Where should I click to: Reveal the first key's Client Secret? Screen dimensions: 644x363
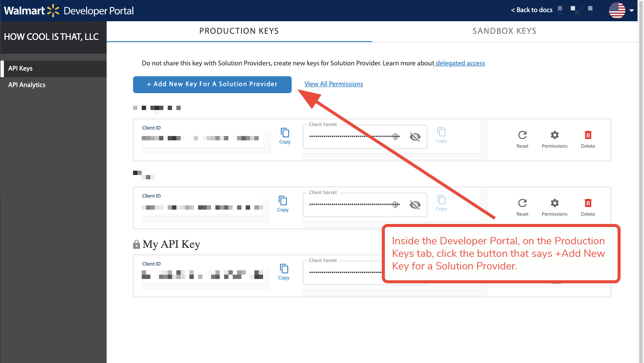click(415, 137)
